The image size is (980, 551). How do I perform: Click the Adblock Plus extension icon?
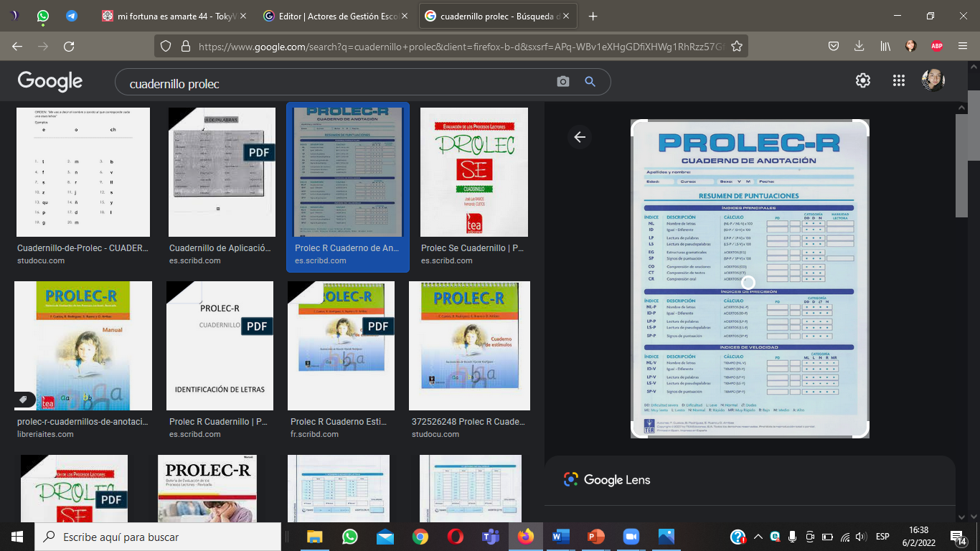[936, 45]
